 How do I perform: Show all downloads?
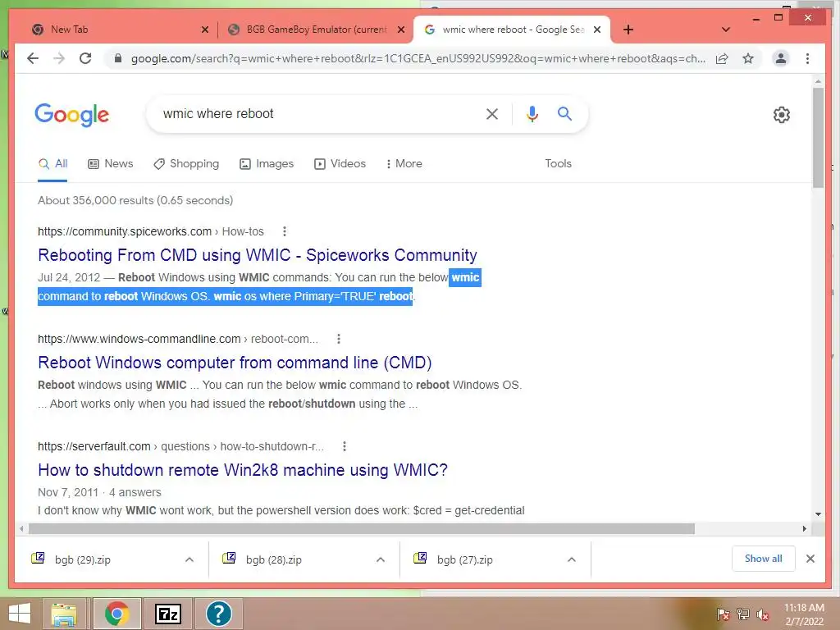pos(764,559)
